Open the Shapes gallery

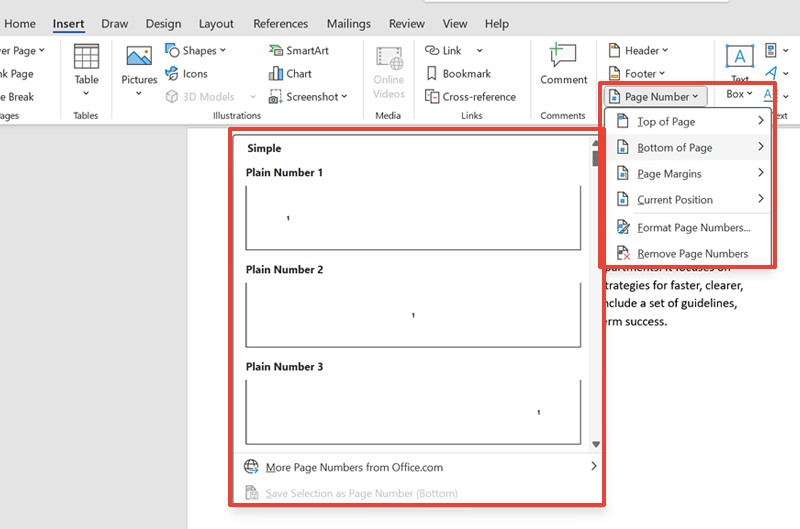(x=196, y=50)
